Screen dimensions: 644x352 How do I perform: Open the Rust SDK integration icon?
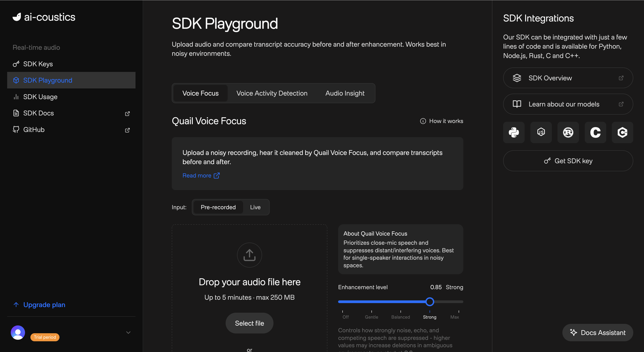click(568, 132)
